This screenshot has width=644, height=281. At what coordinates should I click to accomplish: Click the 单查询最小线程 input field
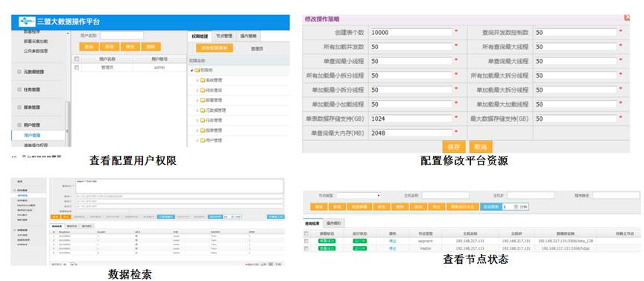[x=411, y=61]
